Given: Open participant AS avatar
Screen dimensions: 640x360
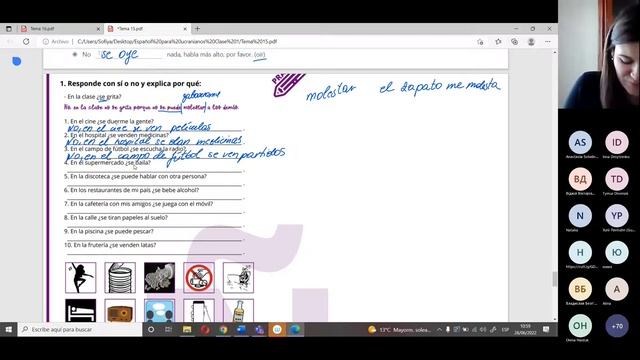Looking at the screenshot, I should tap(580, 142).
